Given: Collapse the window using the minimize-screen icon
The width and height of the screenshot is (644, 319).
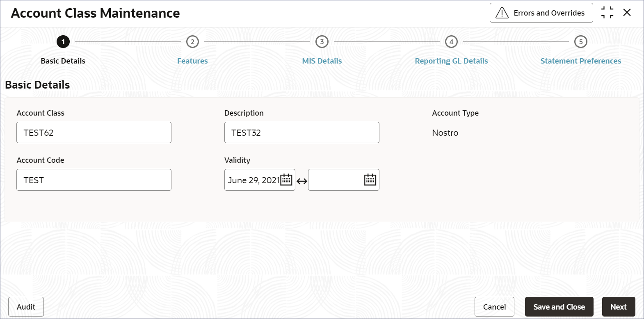Looking at the screenshot, I should coord(607,12).
